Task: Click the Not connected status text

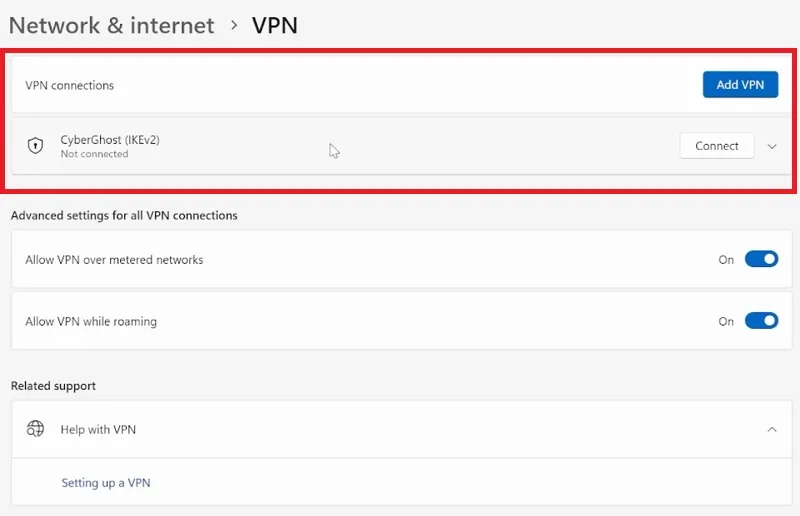Action: point(94,154)
